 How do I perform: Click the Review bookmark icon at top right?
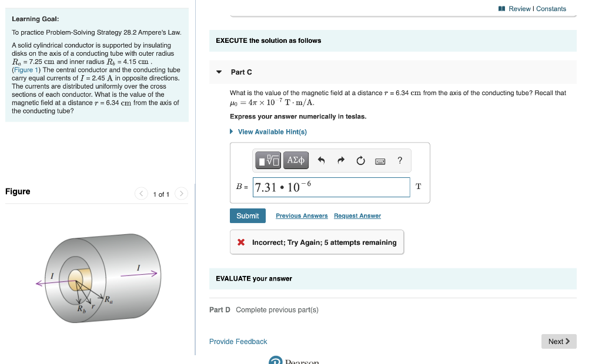[x=503, y=9]
